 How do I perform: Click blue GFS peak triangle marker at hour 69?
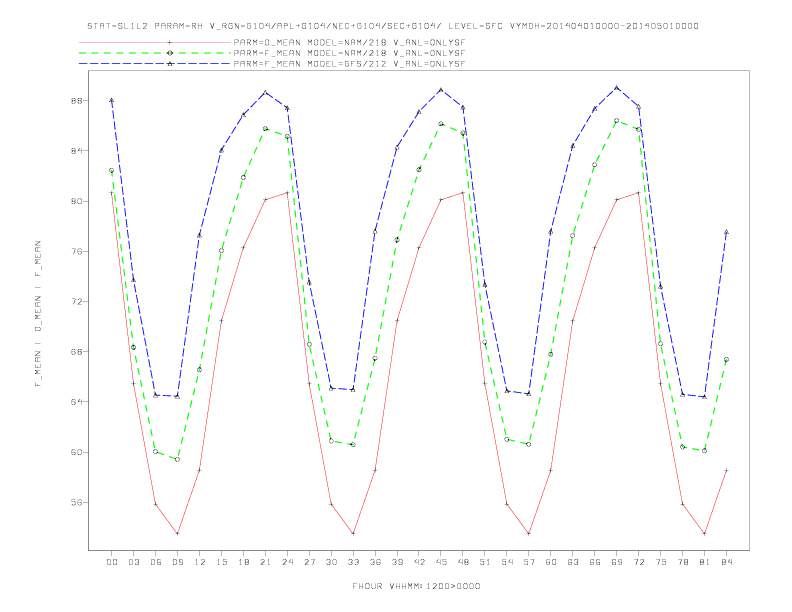[617, 87]
